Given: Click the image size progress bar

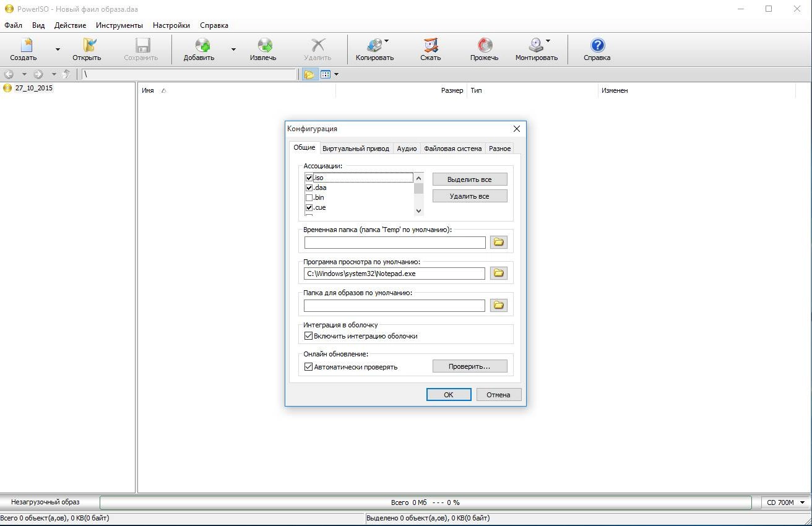Looking at the screenshot, I should [x=426, y=502].
